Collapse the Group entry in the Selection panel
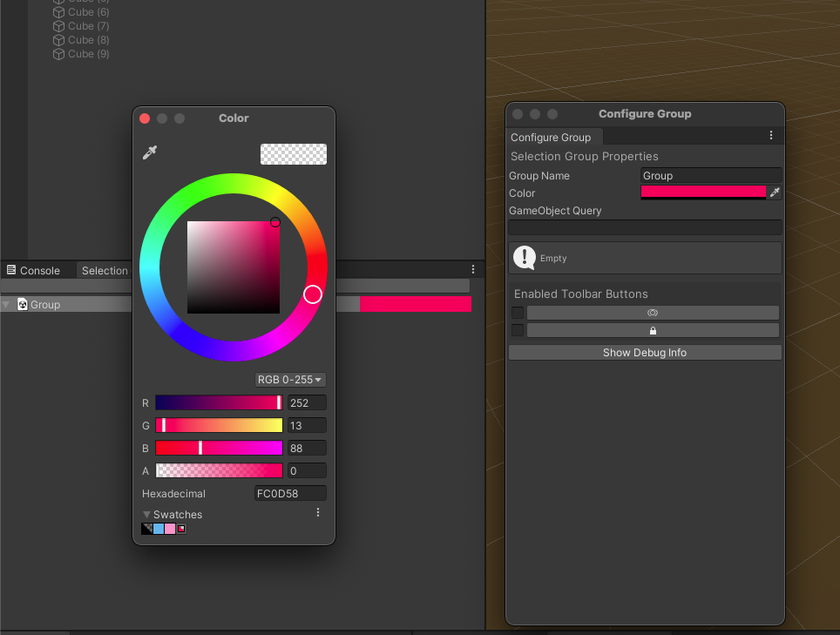The width and height of the screenshot is (840, 635). pos(6,304)
